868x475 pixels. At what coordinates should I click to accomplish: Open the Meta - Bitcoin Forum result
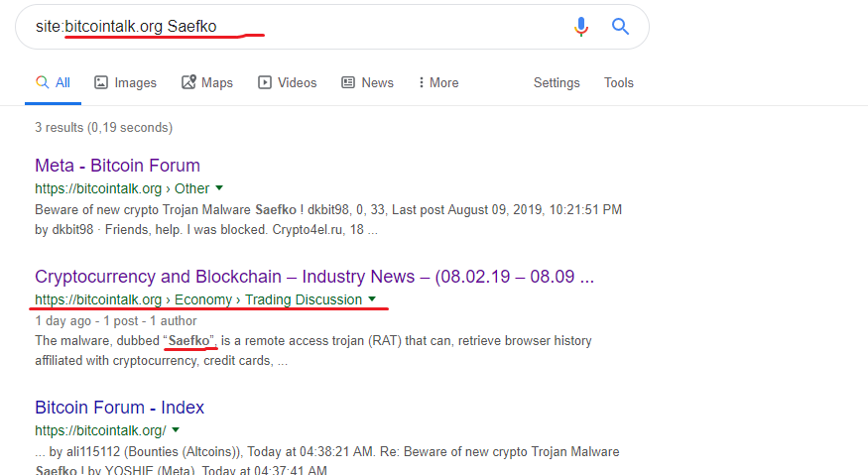pyautogui.click(x=117, y=166)
